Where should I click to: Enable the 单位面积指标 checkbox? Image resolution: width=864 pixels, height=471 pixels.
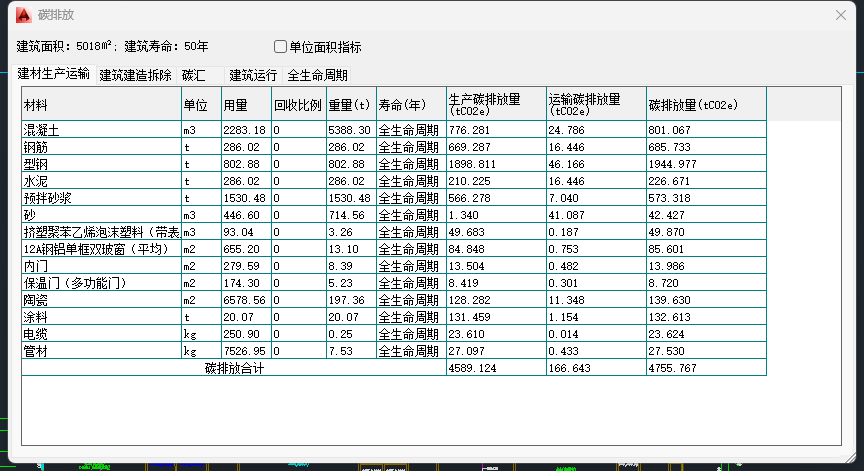[281, 47]
